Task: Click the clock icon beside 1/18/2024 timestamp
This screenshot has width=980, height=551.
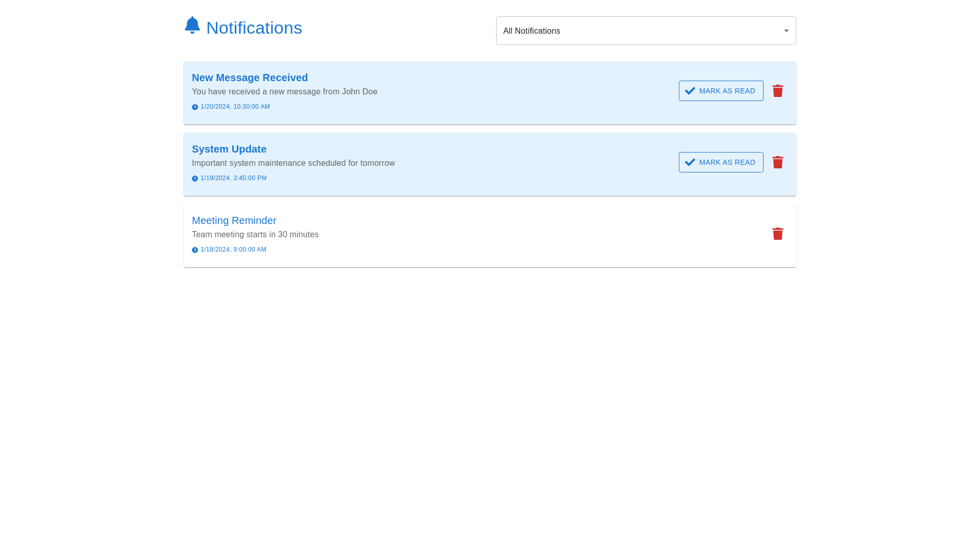Action: point(195,250)
